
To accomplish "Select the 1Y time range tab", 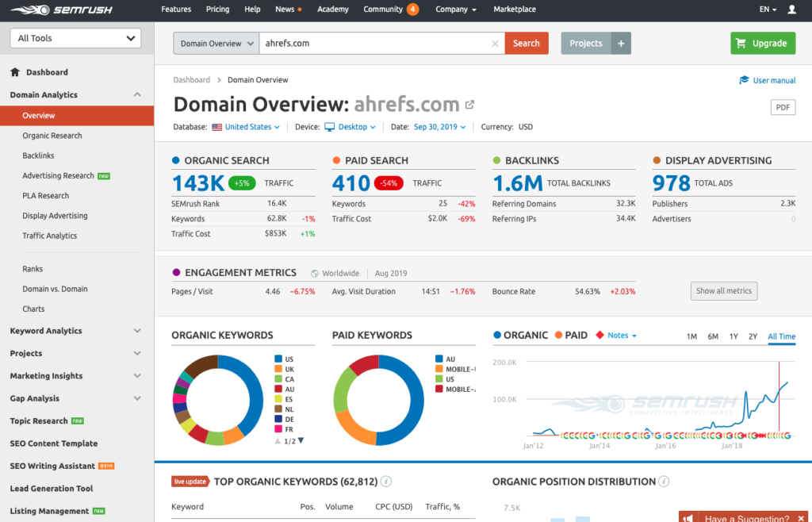I will click(x=733, y=336).
